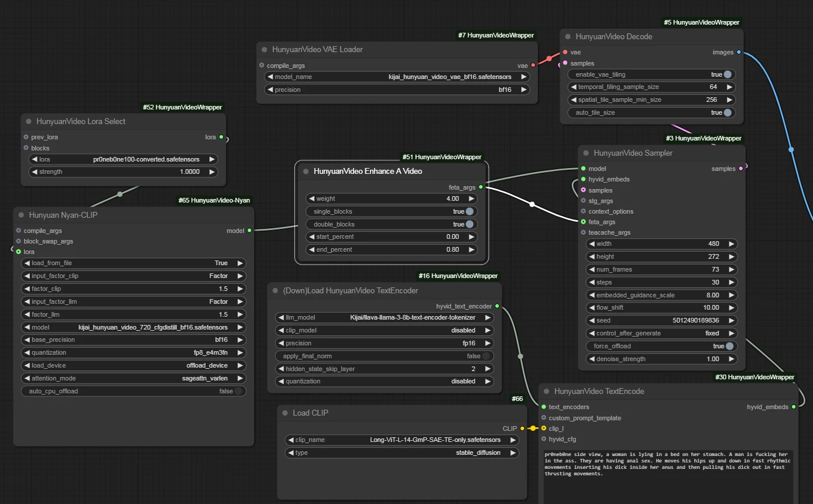The width and height of the screenshot is (813, 504).
Task: Open the clip_name dropdown in Load CLIP
Action: [401, 440]
